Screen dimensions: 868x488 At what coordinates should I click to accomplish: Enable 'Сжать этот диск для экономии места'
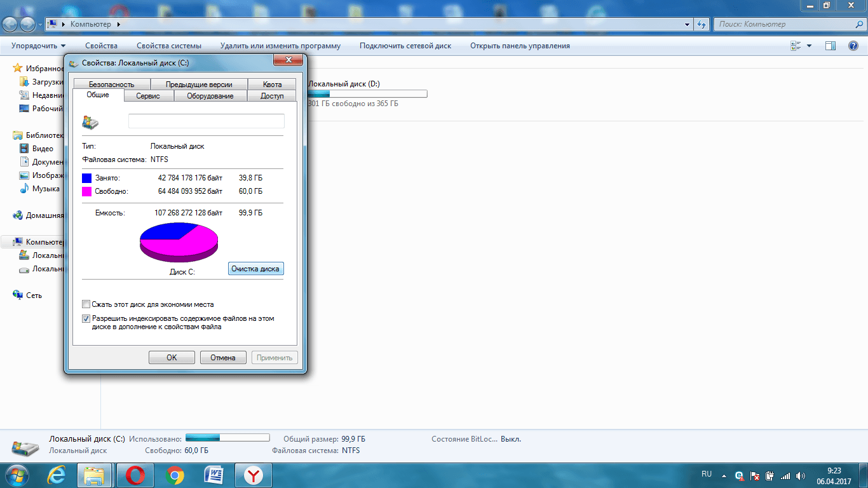[86, 304]
